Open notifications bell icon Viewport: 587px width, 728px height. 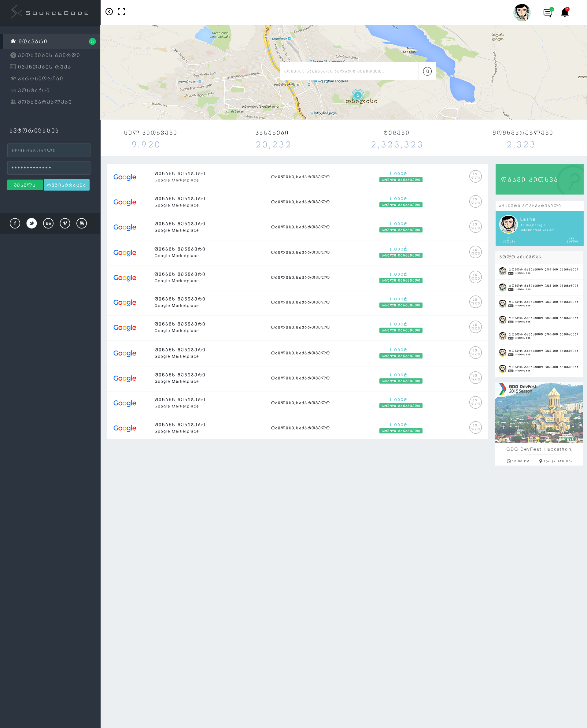(x=564, y=13)
